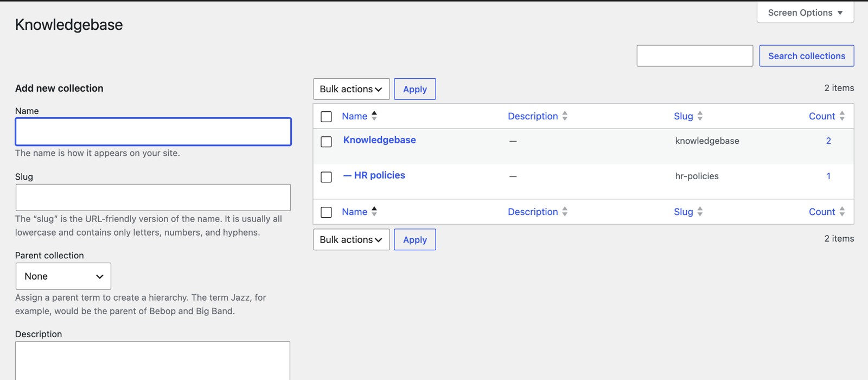
Task: Click the Knowledgebase page title
Action: pyautogui.click(x=69, y=24)
